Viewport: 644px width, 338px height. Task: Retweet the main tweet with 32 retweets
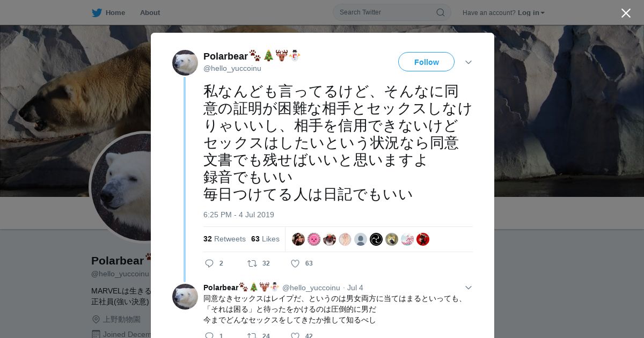[x=252, y=263]
